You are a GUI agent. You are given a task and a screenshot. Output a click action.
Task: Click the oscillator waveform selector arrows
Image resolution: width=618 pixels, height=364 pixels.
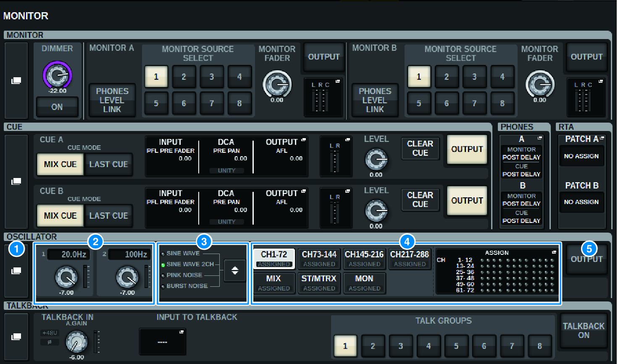[x=234, y=271]
